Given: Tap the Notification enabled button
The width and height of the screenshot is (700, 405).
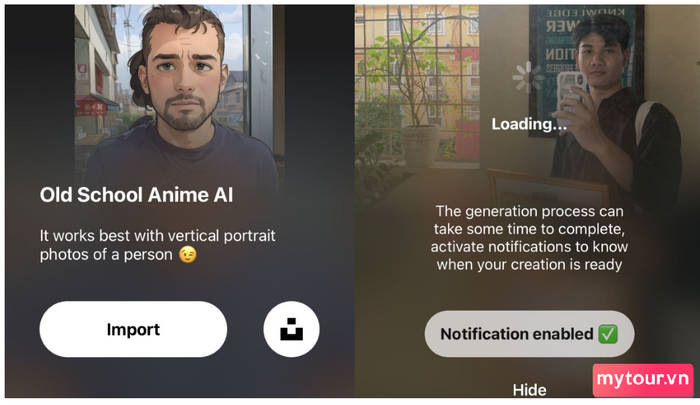Looking at the screenshot, I should [x=529, y=334].
